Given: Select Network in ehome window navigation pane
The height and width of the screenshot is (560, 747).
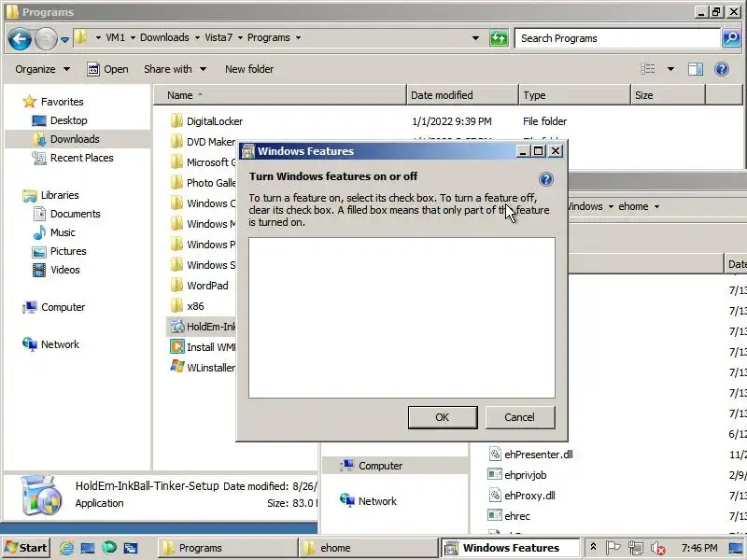Looking at the screenshot, I should [377, 501].
